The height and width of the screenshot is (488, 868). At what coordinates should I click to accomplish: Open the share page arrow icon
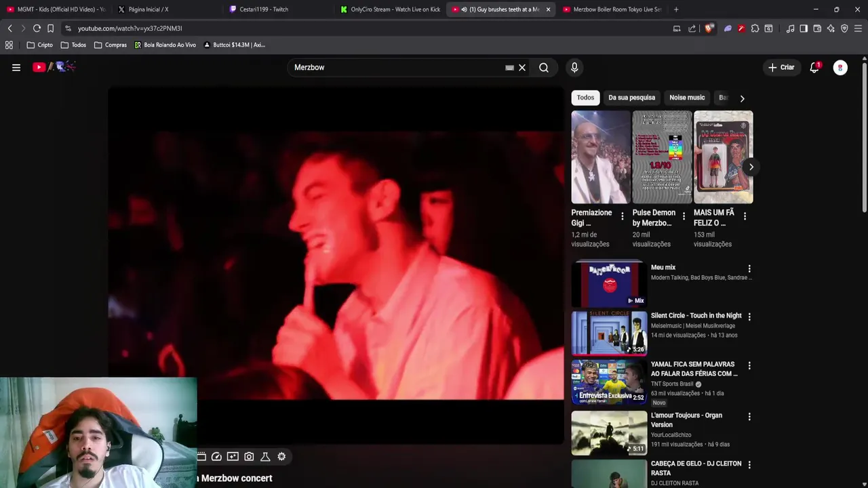tap(692, 28)
